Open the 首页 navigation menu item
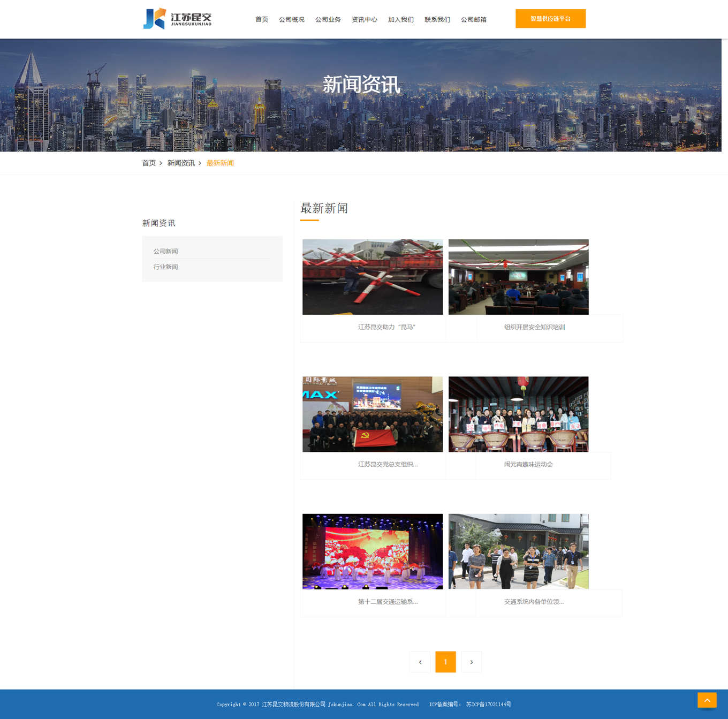728x719 pixels. pos(262,20)
